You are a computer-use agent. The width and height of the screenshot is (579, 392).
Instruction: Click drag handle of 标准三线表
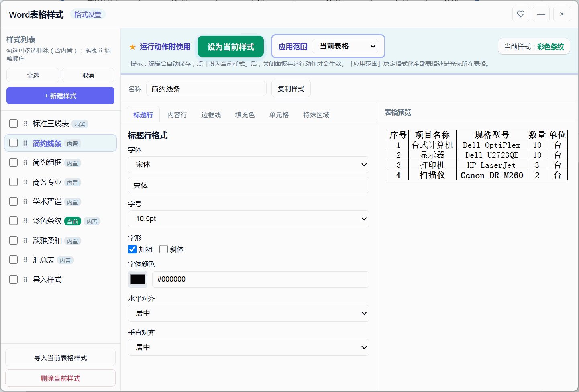click(25, 124)
